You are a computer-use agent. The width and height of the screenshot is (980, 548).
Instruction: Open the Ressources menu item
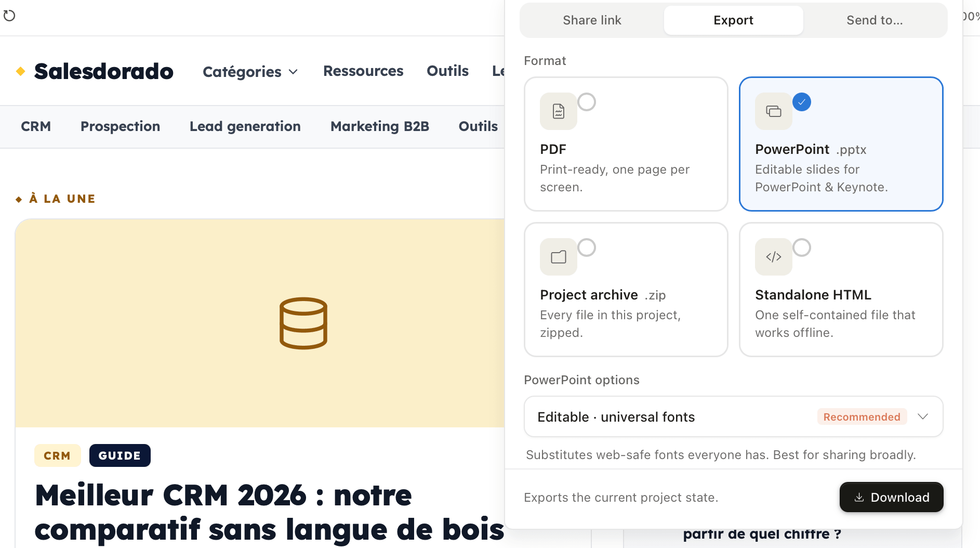tap(363, 71)
